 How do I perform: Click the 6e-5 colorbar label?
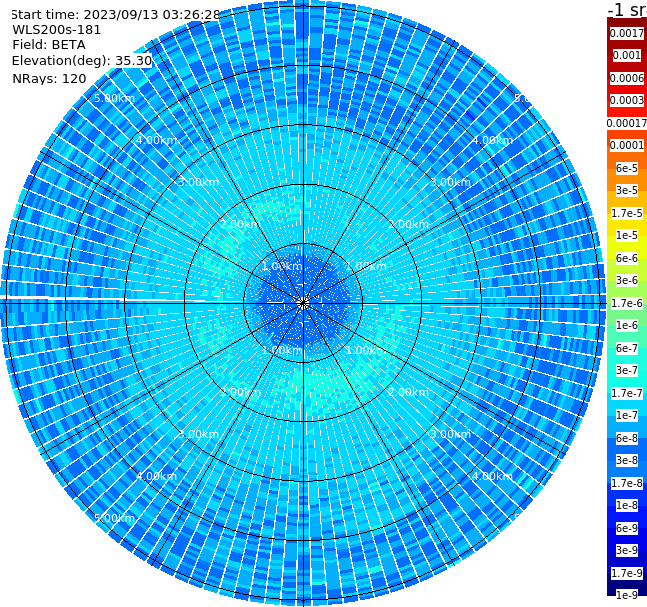[x=627, y=168]
